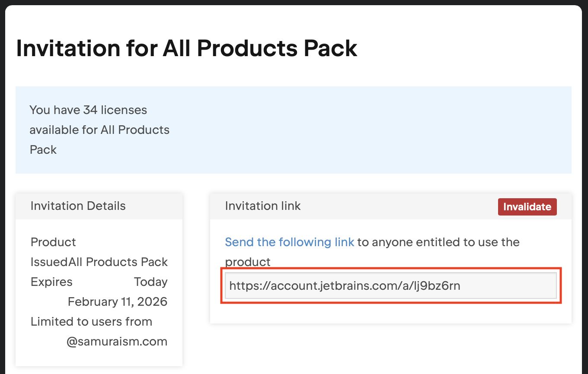Click the word "product" above the URL field

[248, 262]
